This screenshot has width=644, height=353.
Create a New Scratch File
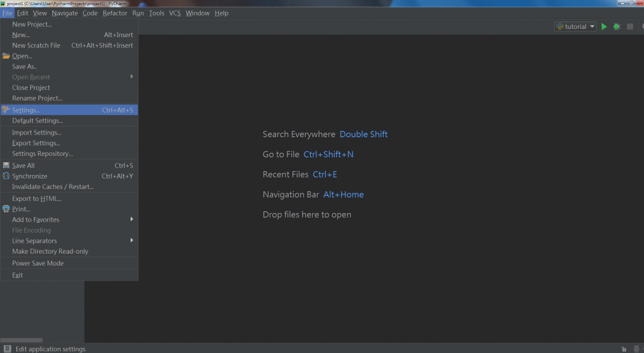tap(69, 45)
